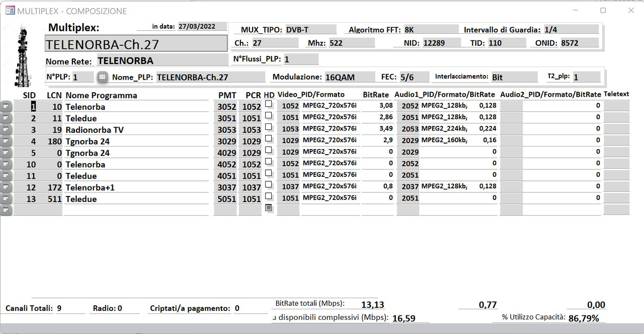Viewport: 644px width, 334px height.
Task: Click the N°Flussi_PLP field
Action: coord(301,59)
